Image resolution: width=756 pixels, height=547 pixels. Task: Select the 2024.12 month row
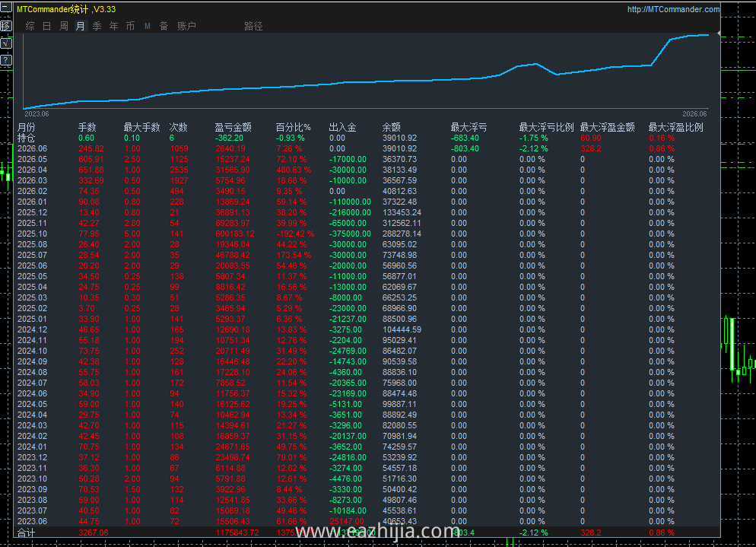point(32,329)
